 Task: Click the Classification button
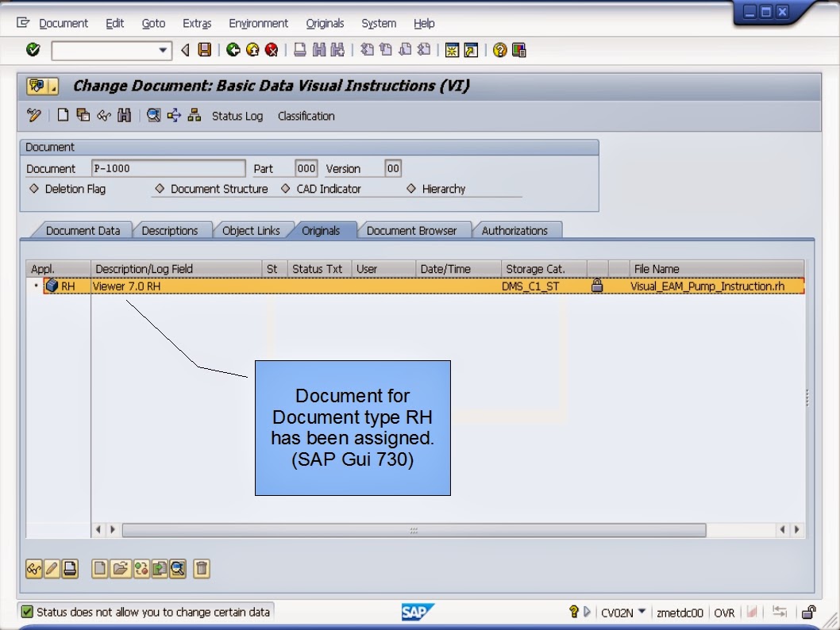pos(306,116)
